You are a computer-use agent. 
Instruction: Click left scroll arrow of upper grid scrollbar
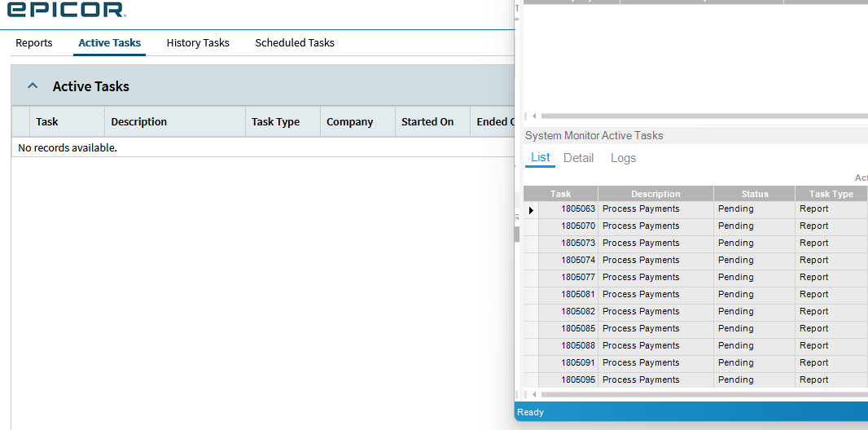[x=534, y=116]
